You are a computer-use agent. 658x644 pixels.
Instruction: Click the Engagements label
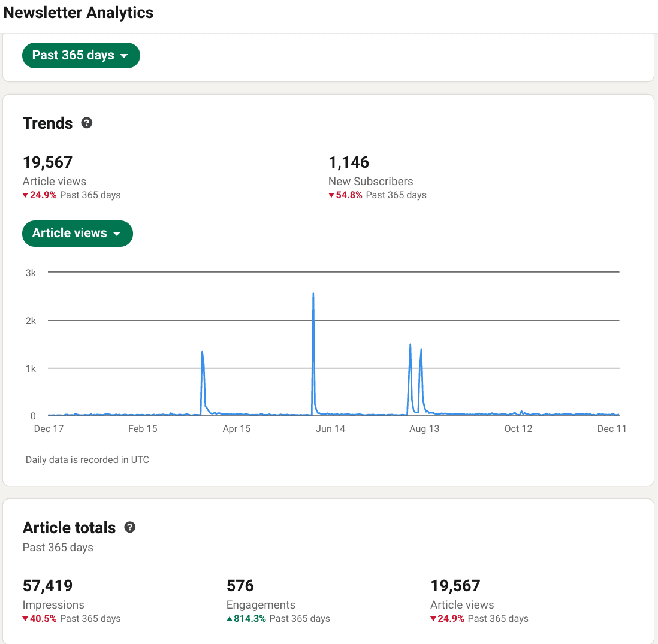pyautogui.click(x=261, y=604)
